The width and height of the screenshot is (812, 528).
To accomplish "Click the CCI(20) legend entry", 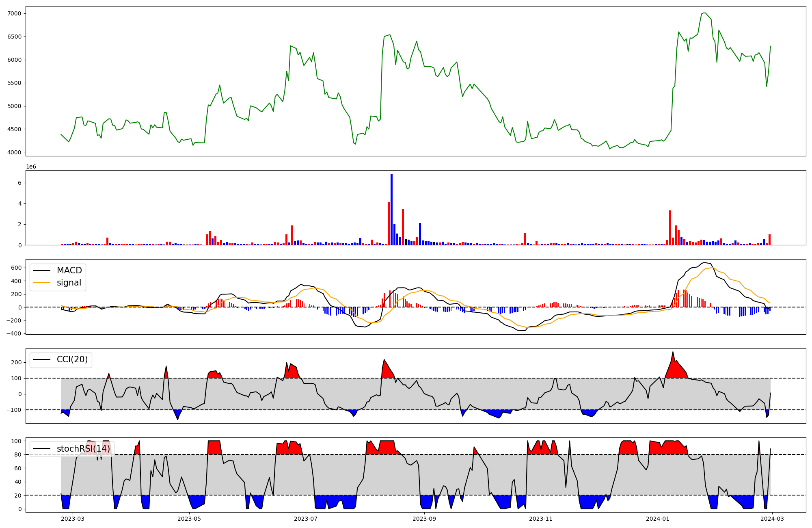I will pyautogui.click(x=72, y=359).
